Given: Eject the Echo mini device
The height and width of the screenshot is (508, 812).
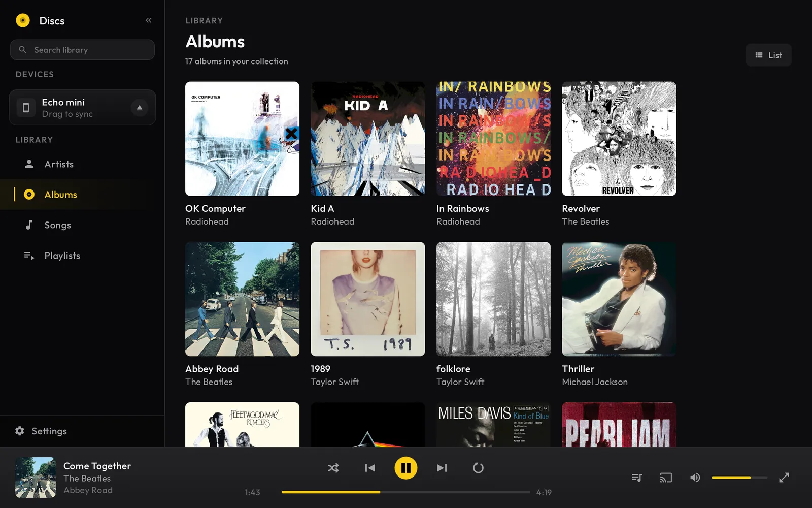Looking at the screenshot, I should click(139, 108).
